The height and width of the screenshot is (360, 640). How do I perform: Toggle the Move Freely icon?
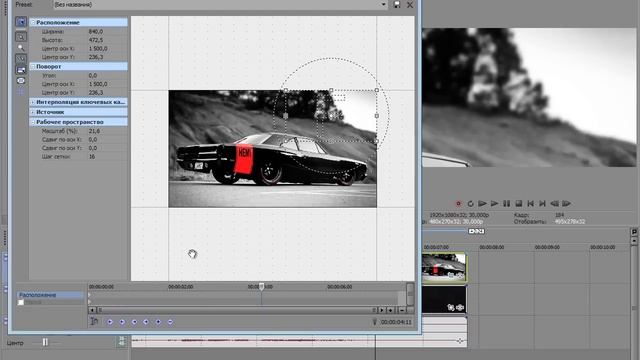click(x=21, y=92)
